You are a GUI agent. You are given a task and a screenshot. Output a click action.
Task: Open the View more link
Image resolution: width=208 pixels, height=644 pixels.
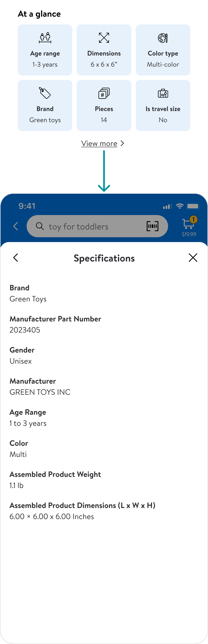click(99, 143)
